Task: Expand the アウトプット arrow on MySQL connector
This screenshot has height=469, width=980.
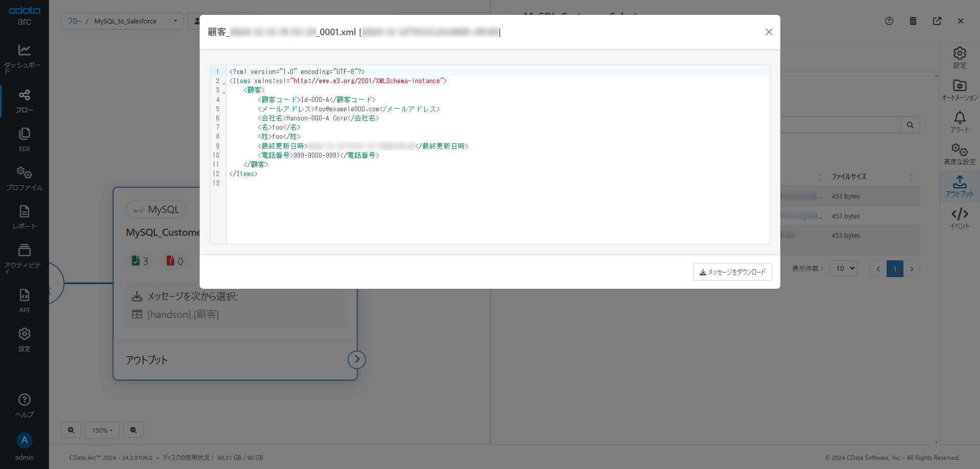Action: tap(357, 359)
